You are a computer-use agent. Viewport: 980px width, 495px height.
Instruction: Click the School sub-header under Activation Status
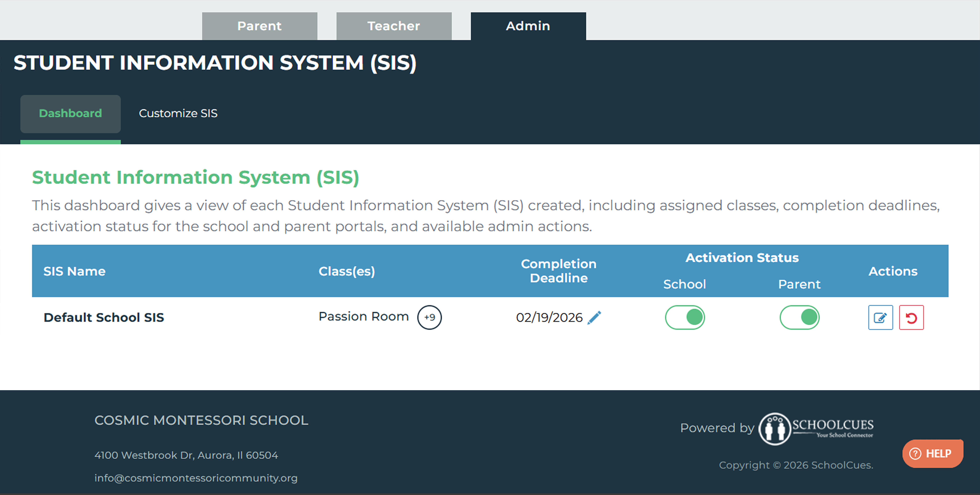click(x=684, y=284)
